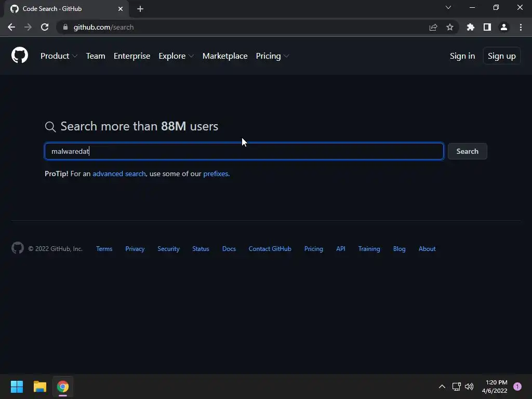Click the search input field with malwaredat
The width and height of the screenshot is (532, 399).
click(244, 151)
